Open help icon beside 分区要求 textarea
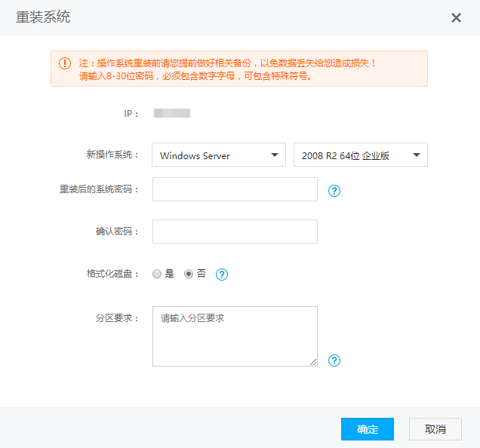Screen dimensions: 480x448 (x=334, y=361)
